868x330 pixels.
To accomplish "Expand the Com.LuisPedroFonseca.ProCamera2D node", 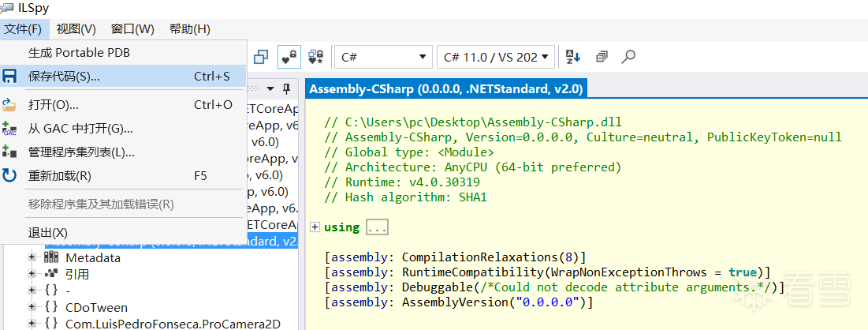I will (x=32, y=323).
